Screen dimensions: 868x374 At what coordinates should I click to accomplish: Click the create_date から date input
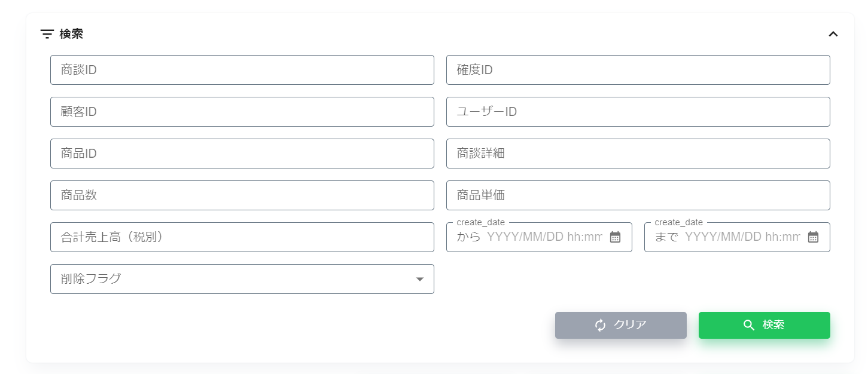tap(539, 237)
